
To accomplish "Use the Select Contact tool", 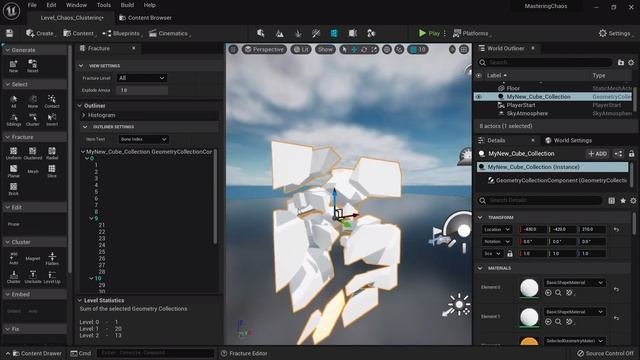I will 52,101.
